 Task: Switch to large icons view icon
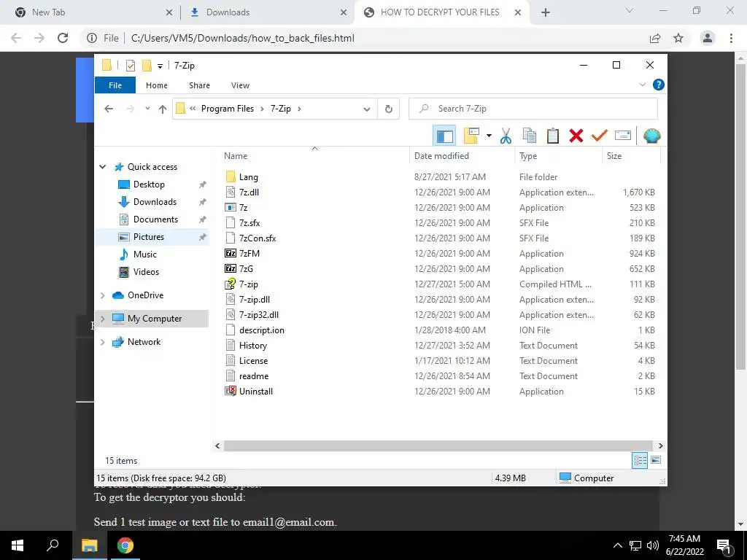[x=656, y=460]
